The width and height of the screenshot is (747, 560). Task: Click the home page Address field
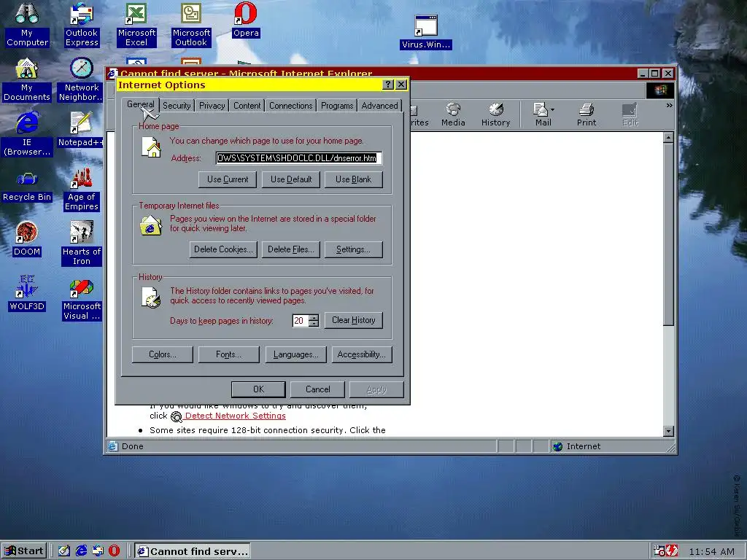tap(298, 158)
